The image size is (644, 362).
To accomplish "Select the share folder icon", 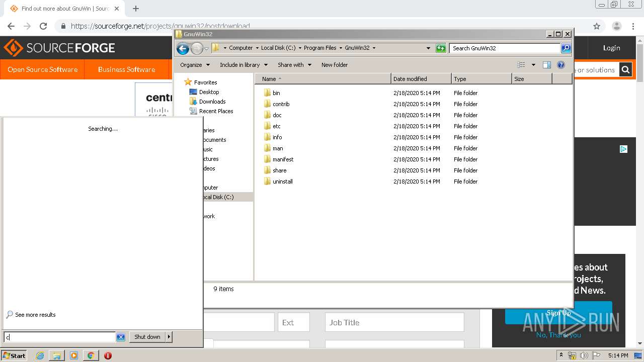I will pyautogui.click(x=267, y=170).
